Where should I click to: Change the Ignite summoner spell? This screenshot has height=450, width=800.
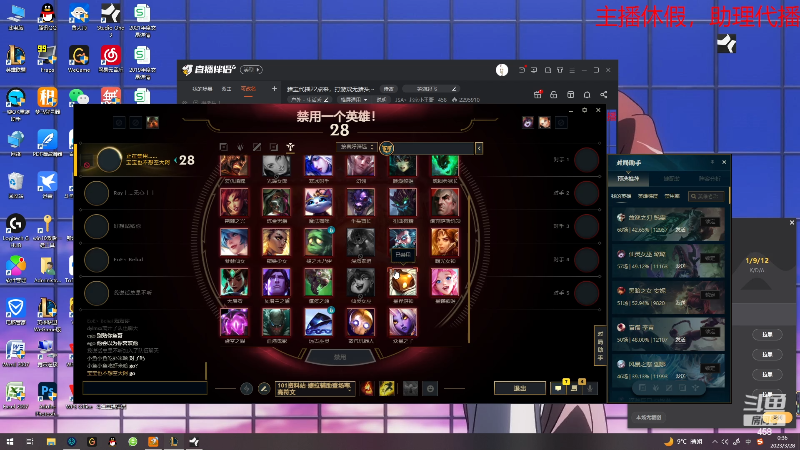tap(367, 389)
